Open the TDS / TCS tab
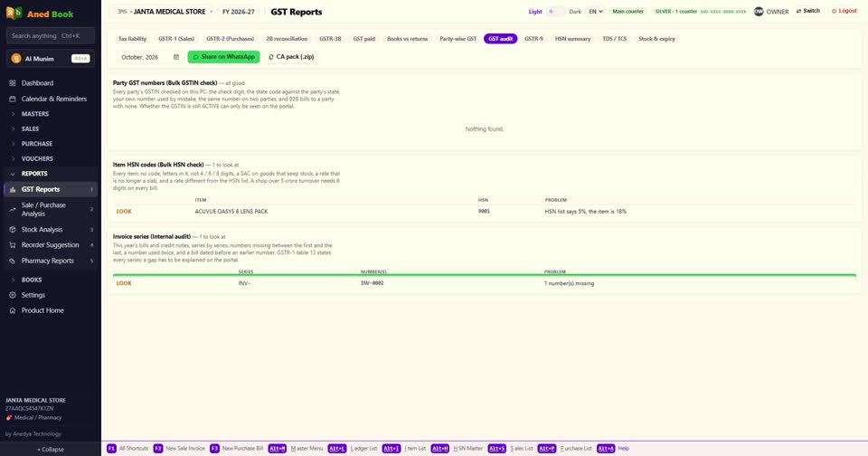This screenshot has width=868, height=456. (x=615, y=39)
